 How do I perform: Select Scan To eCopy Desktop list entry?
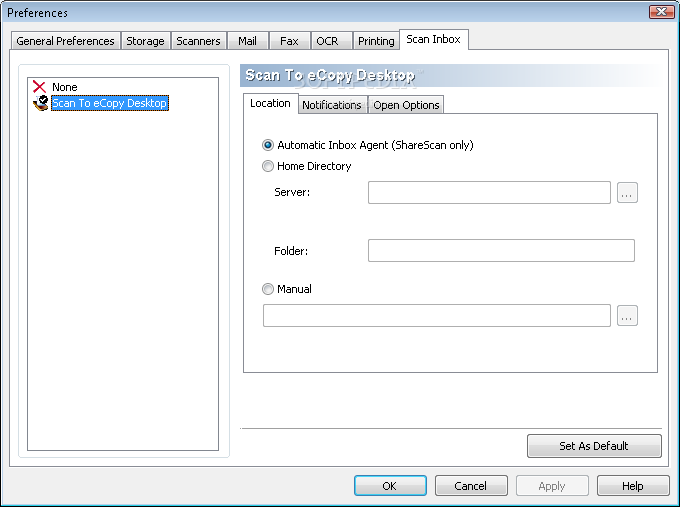click(109, 103)
